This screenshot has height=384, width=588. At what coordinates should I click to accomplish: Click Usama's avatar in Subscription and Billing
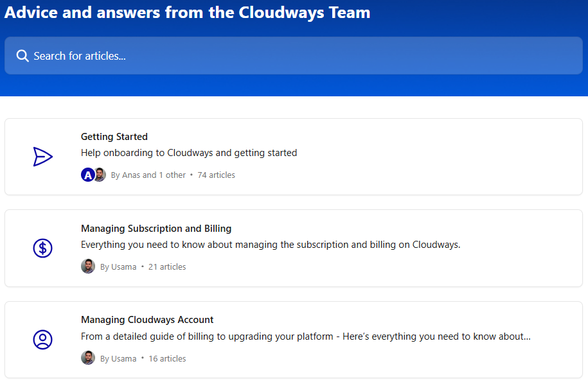(x=88, y=266)
